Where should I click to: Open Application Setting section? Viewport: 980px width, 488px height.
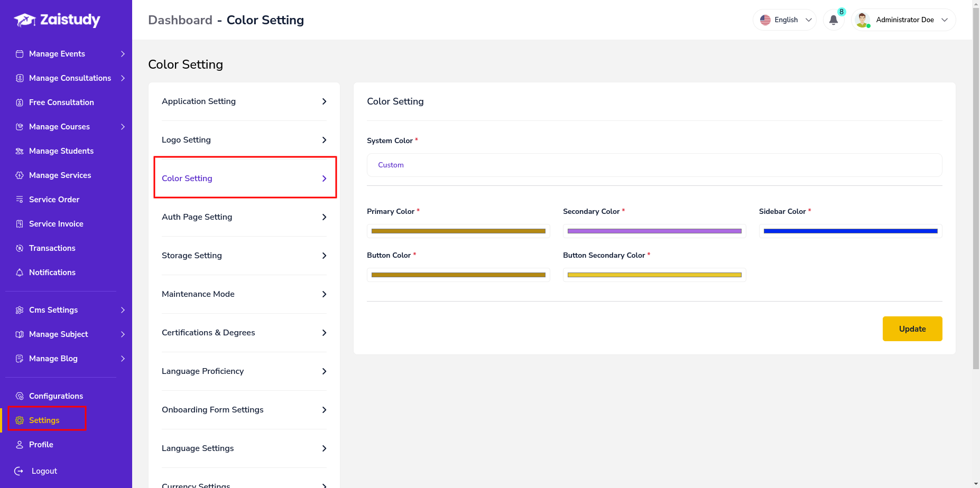244,101
